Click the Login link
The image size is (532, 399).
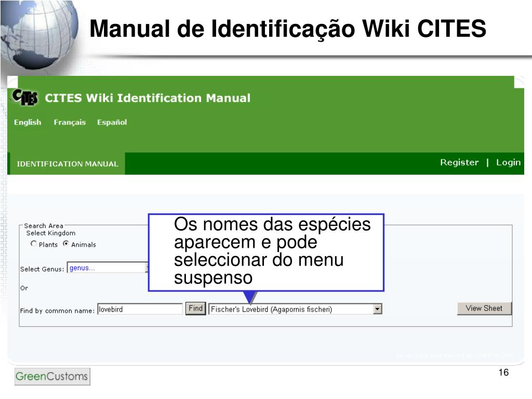coord(508,163)
